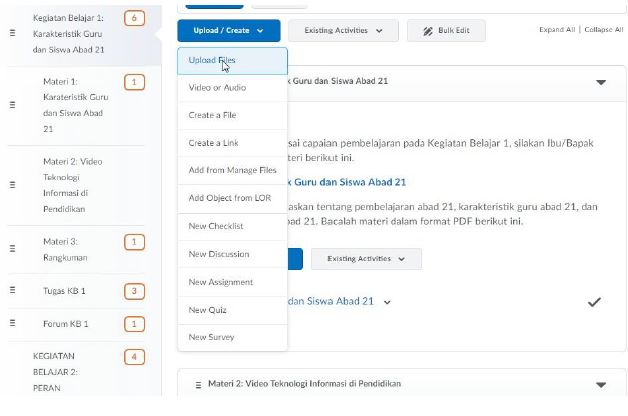Select Materi 3: Rangkuman in sidebar
Image resolution: width=628 pixels, height=416 pixels.
pos(65,250)
